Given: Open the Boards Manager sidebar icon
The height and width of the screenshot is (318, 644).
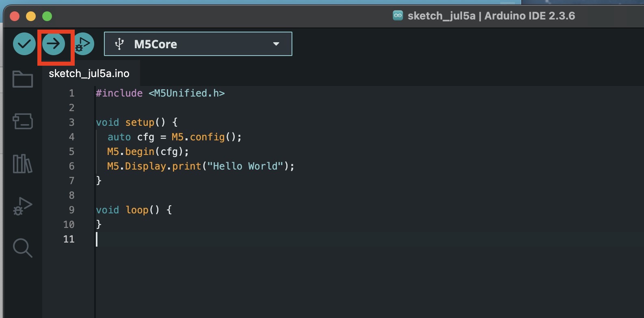Looking at the screenshot, I should pos(23,121).
